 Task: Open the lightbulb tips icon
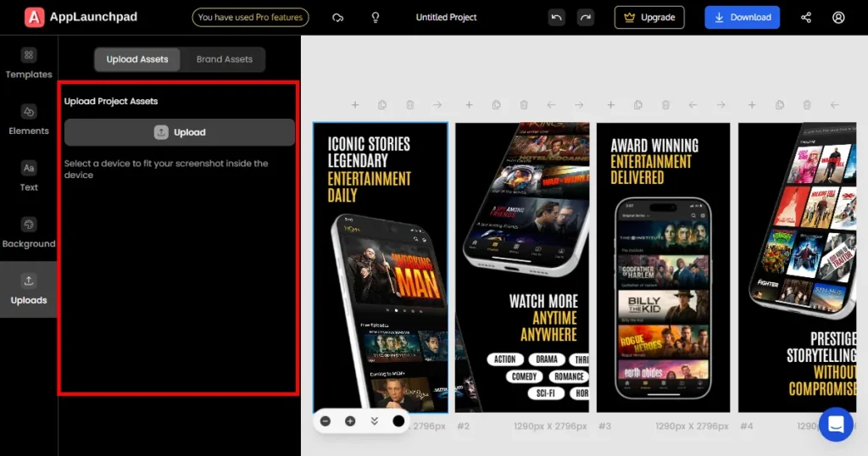pyautogui.click(x=376, y=18)
